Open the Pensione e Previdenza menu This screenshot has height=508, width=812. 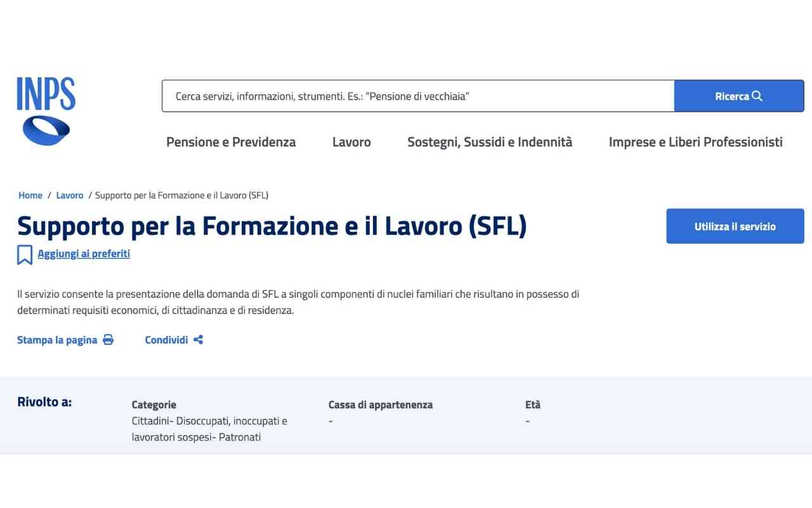[x=231, y=142]
